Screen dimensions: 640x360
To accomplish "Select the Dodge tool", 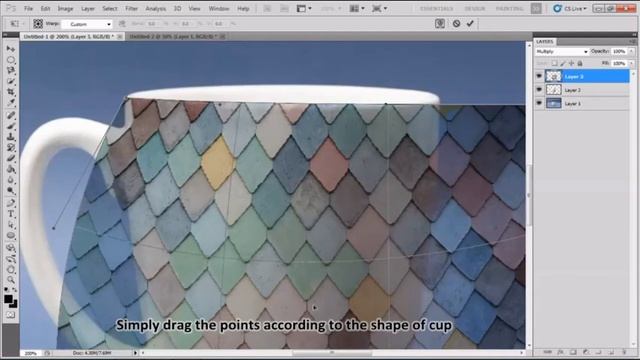I will (x=11, y=190).
